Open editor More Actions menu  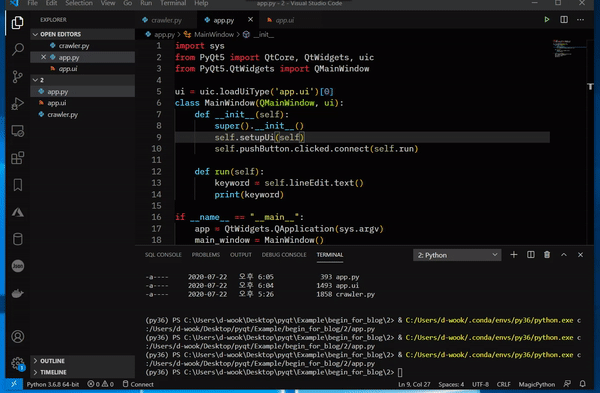tap(580, 20)
